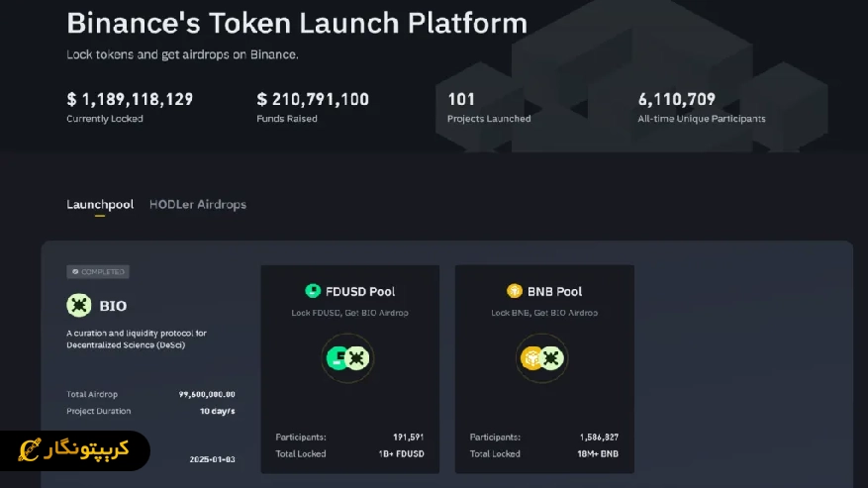
Task: Switch to the Launchpool tab
Action: coord(100,204)
